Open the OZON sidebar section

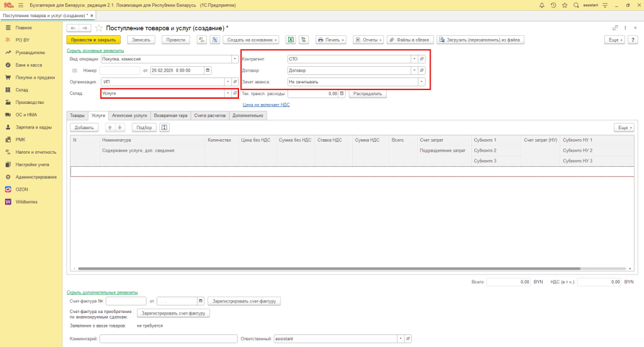click(22, 190)
